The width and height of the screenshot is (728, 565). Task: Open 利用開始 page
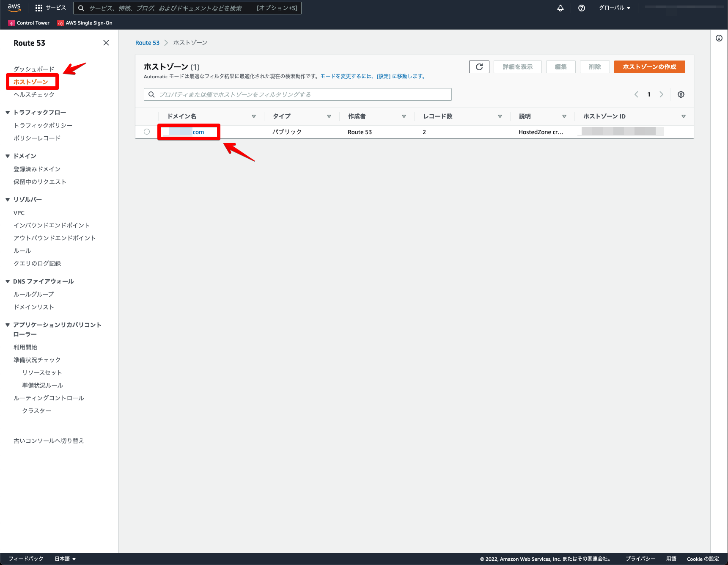pos(25,347)
